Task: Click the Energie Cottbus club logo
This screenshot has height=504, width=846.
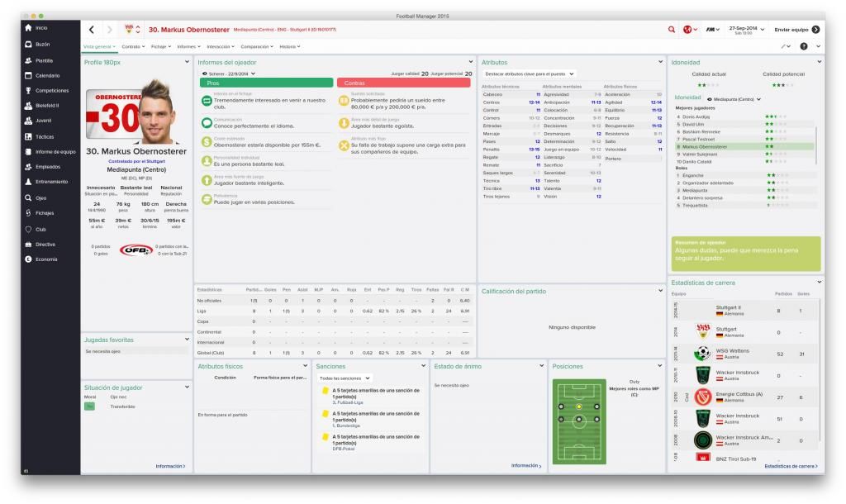Action: coord(703,397)
